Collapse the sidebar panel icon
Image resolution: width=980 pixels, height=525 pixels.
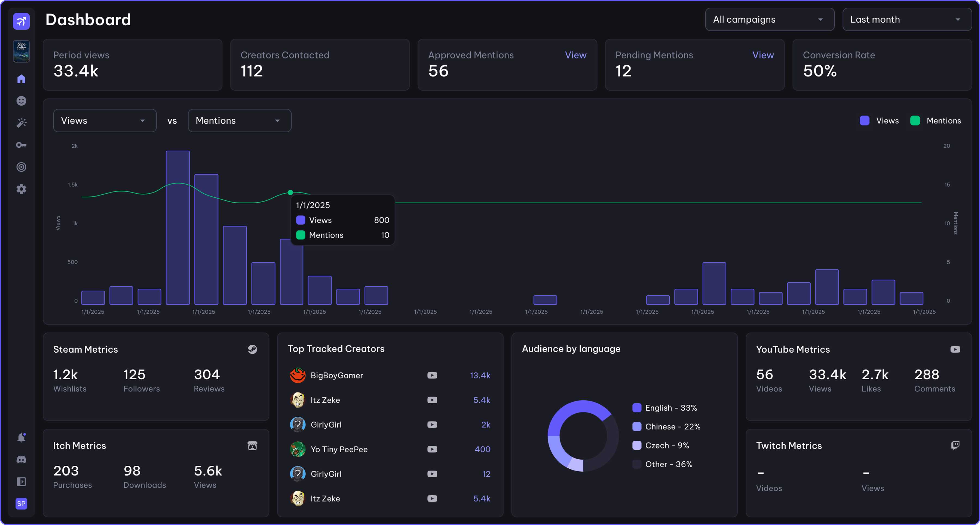pyautogui.click(x=21, y=482)
